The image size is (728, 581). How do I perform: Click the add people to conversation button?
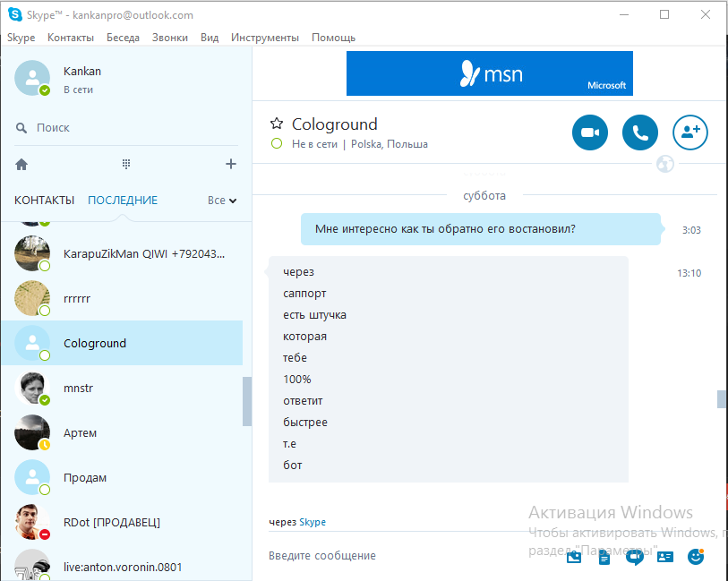tap(689, 132)
